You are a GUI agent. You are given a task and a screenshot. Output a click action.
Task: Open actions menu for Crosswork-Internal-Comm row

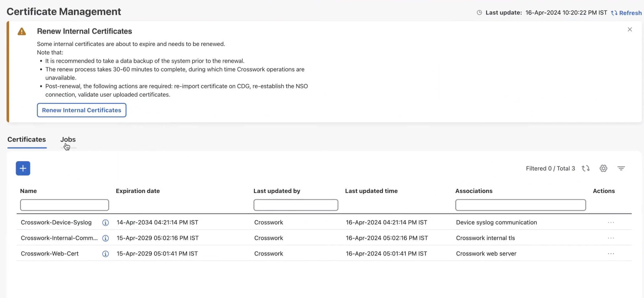tap(611, 238)
